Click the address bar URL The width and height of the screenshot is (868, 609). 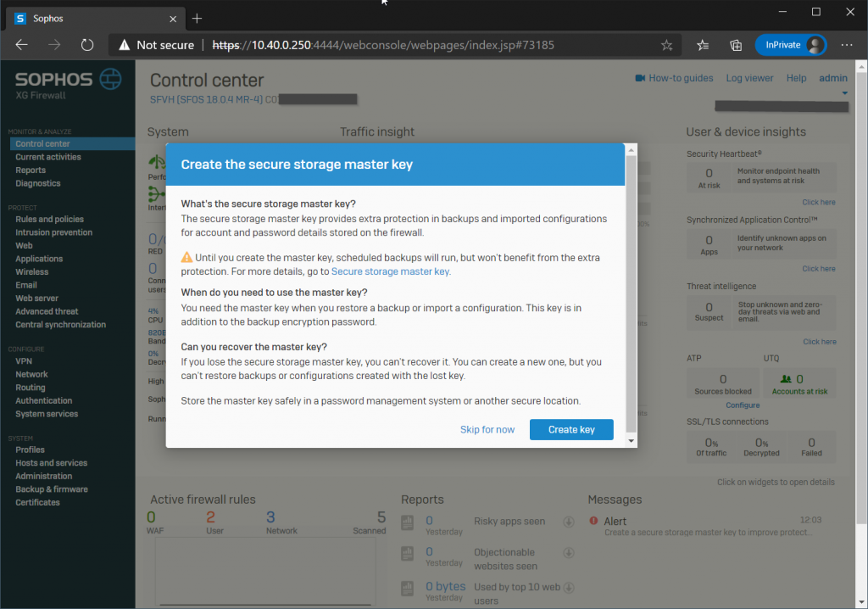(383, 45)
